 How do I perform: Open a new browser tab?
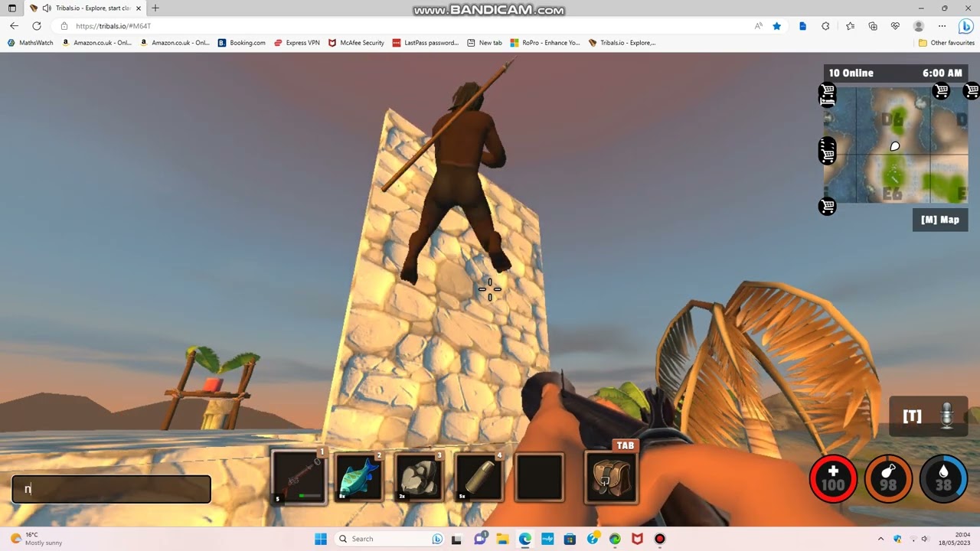[x=155, y=8]
